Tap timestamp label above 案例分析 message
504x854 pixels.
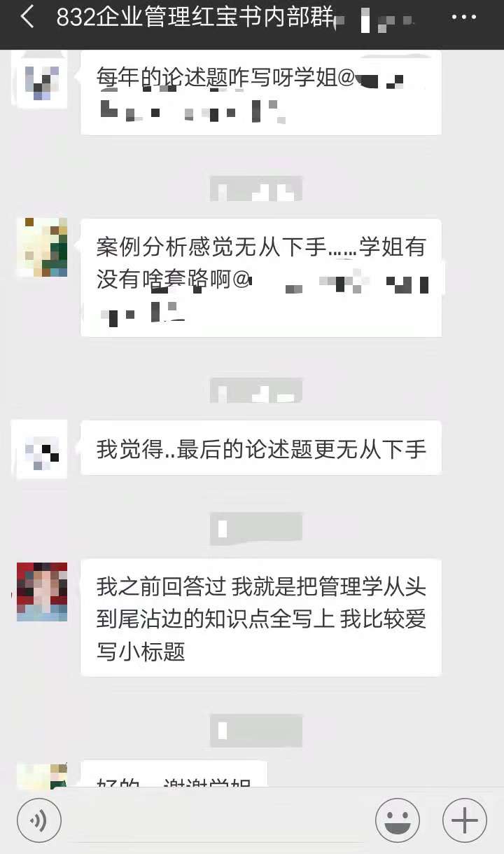[x=256, y=189]
